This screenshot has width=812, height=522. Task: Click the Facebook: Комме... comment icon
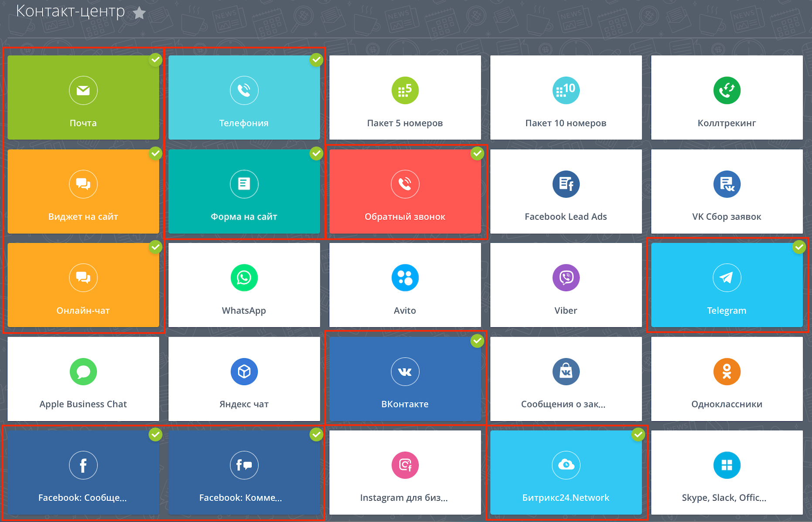[x=244, y=465]
